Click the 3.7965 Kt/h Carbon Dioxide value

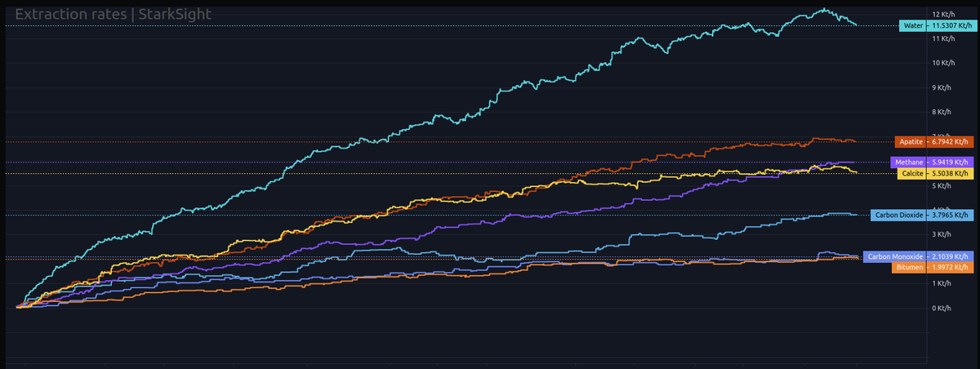point(951,216)
